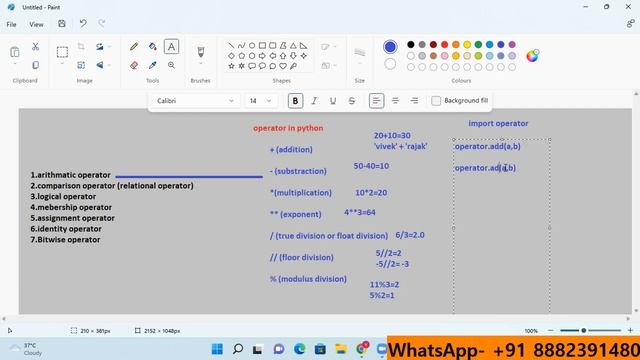Screen dimensions: 640x360
Task: Select Colour 1 active swatch
Action: [x=390, y=47]
